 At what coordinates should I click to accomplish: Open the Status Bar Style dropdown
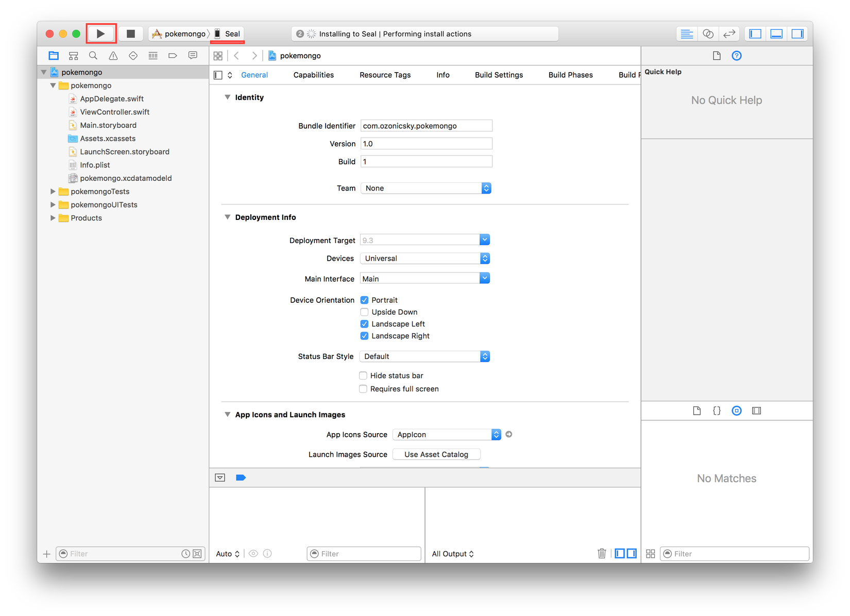tap(425, 356)
